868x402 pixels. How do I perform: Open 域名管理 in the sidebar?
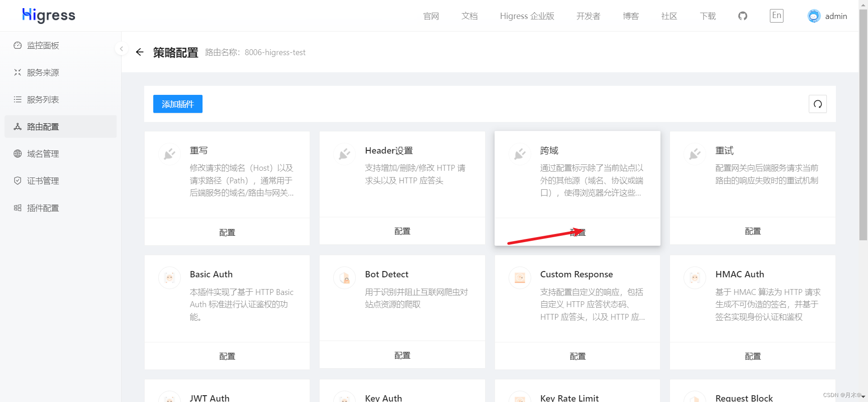click(61, 154)
